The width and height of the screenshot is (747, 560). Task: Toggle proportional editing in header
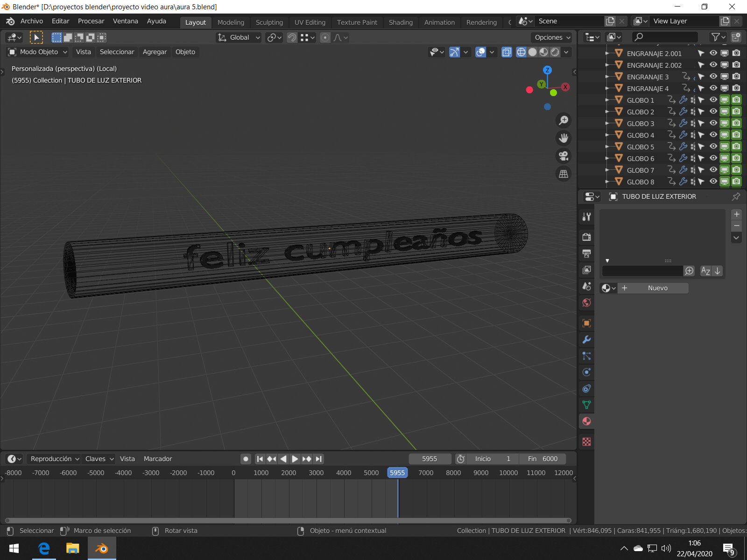coord(325,37)
